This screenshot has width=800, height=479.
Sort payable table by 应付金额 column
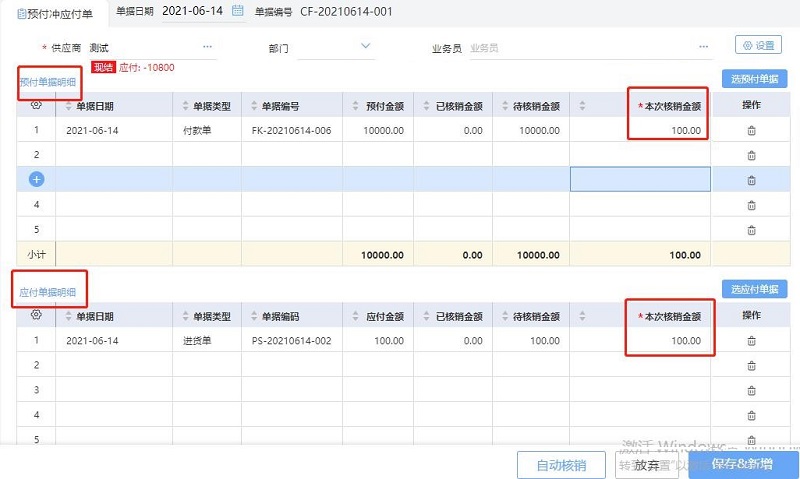click(356, 316)
